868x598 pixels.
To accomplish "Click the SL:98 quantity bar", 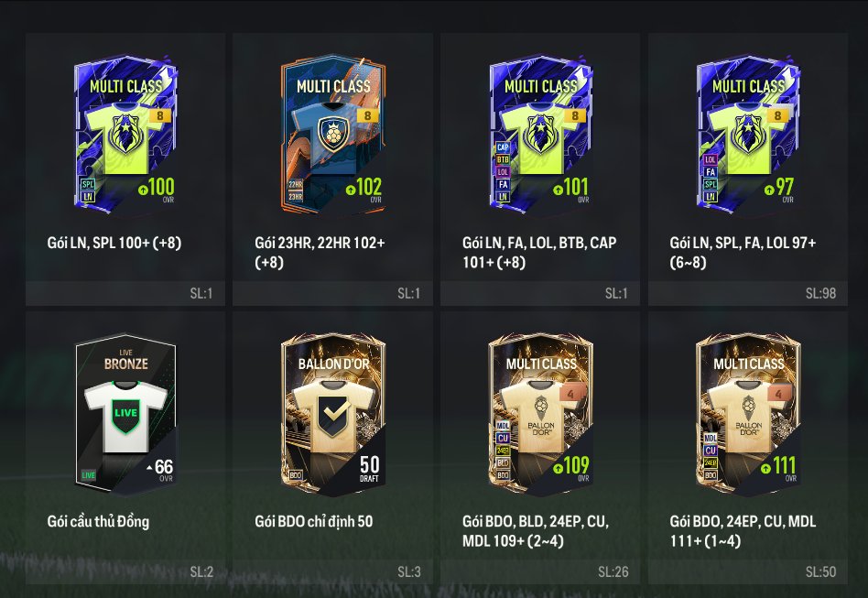I will [748, 293].
